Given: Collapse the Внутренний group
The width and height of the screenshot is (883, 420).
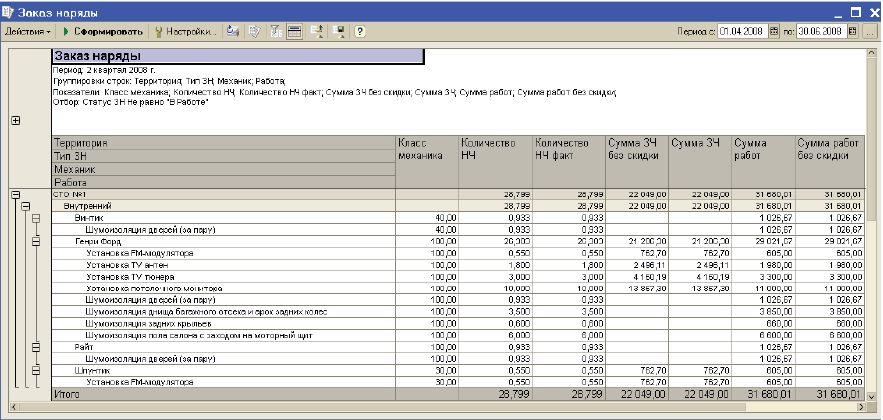Looking at the screenshot, I should pos(25,206).
